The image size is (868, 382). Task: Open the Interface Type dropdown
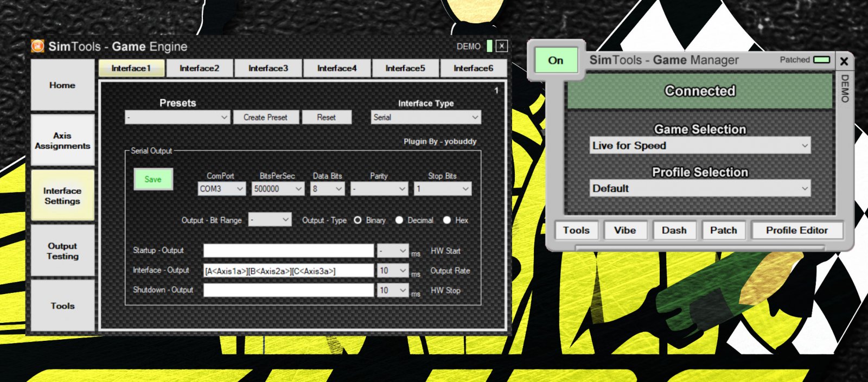point(425,117)
